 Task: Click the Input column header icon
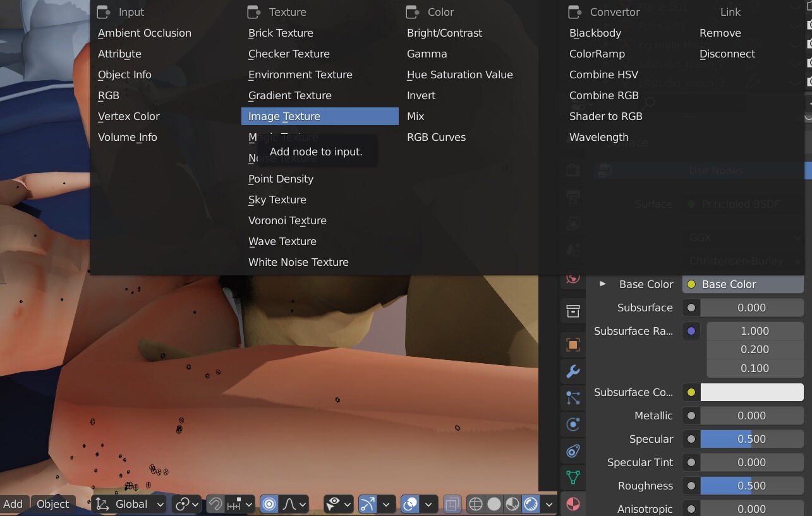coord(104,12)
